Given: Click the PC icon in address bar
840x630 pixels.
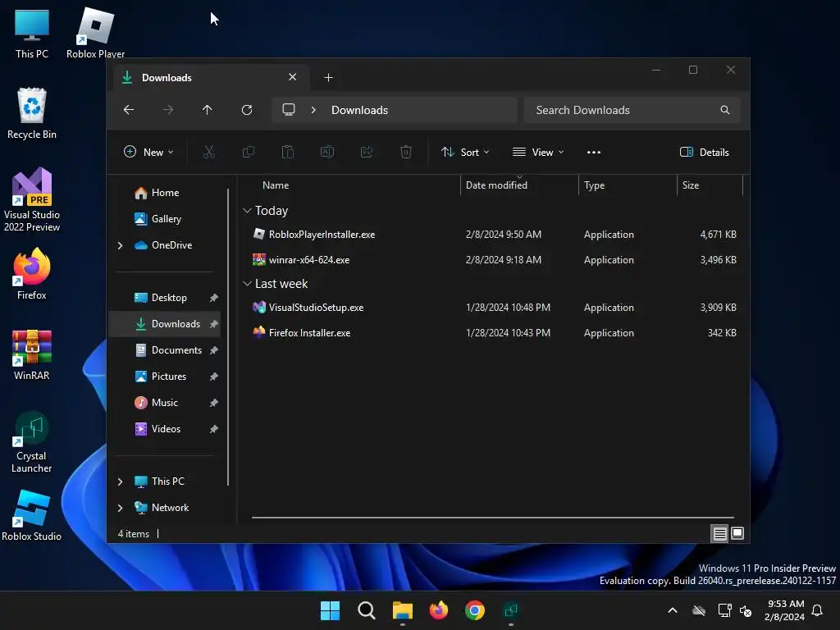Looking at the screenshot, I should 289,110.
